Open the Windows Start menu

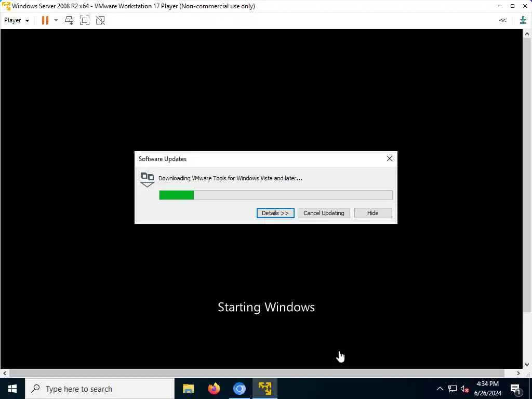pos(12,389)
